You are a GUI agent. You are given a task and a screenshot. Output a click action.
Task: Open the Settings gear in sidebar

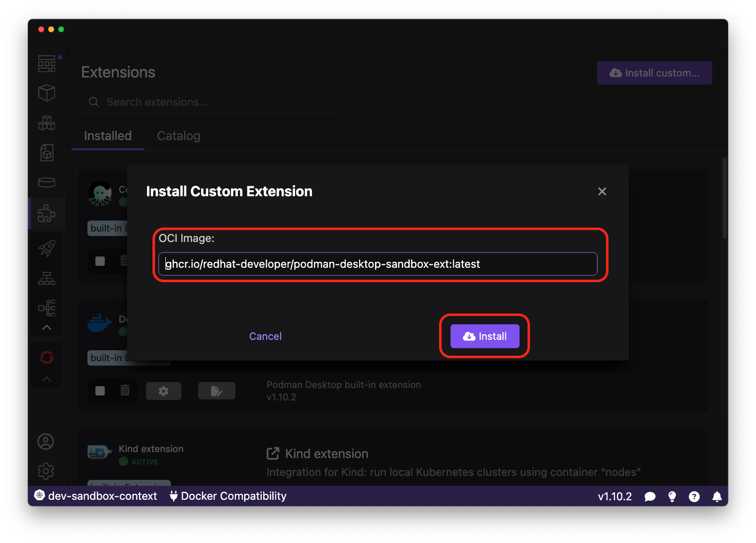(46, 471)
